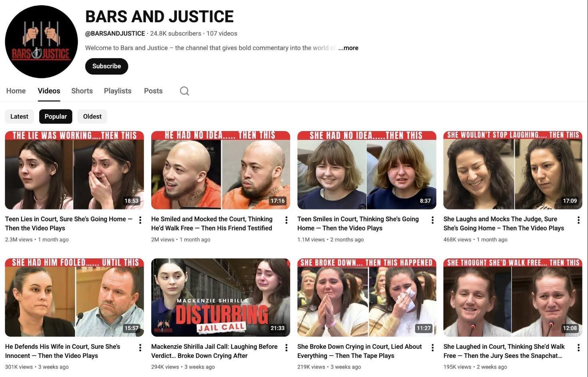The height and width of the screenshot is (377, 588).
Task: Open the Bars and Justice channel avatar
Action: pyautogui.click(x=41, y=42)
